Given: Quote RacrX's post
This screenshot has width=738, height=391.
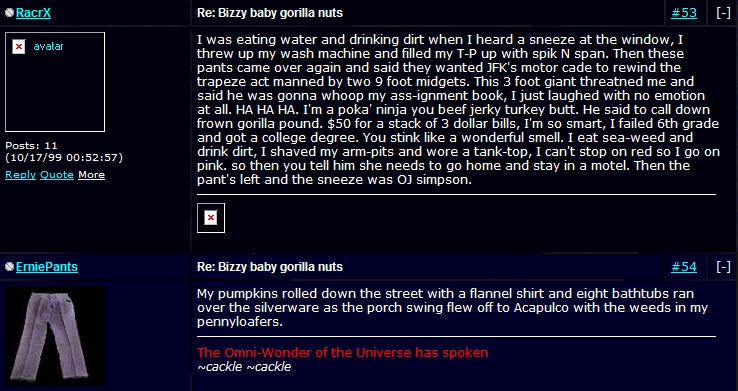Looking at the screenshot, I should coord(57,175).
